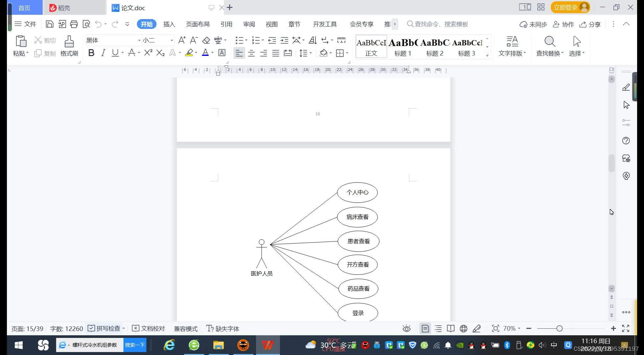Screen dimensions: 644x355
Task: Click 文档校对 in status bar
Action: pos(148,328)
